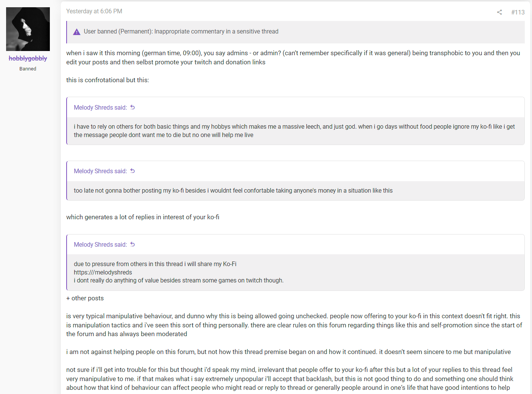Expand the quote starting 'due to pressure from others'
The image size is (532, 394).
[x=296, y=272]
